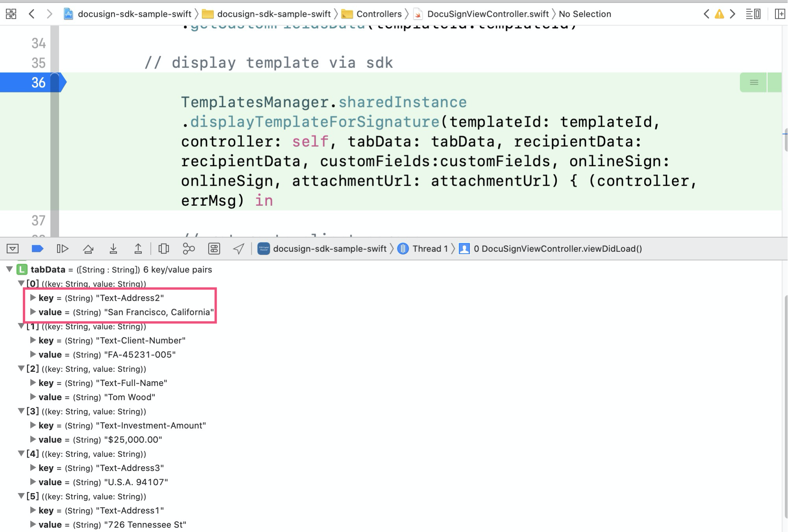Step into the function call
788x532 pixels.
click(x=113, y=249)
